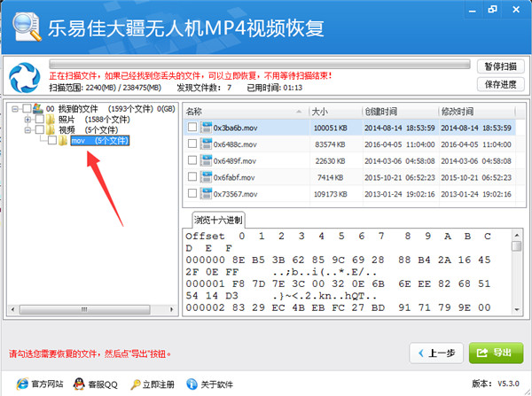
Task: Expand the 照片 tree node
Action: [x=27, y=119]
